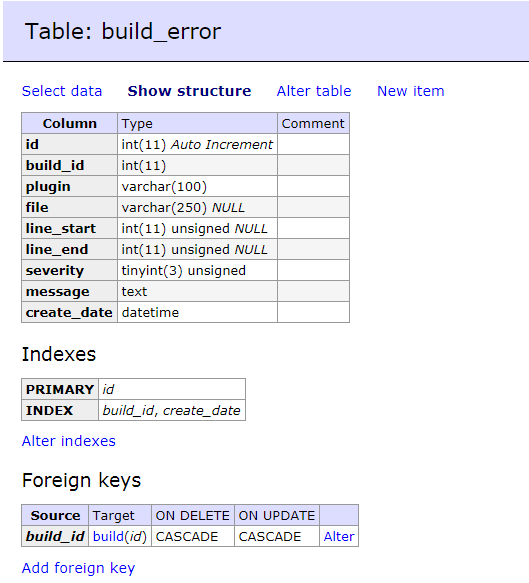Click the datetime type cell
This screenshot has height=583, width=529.
[197, 312]
